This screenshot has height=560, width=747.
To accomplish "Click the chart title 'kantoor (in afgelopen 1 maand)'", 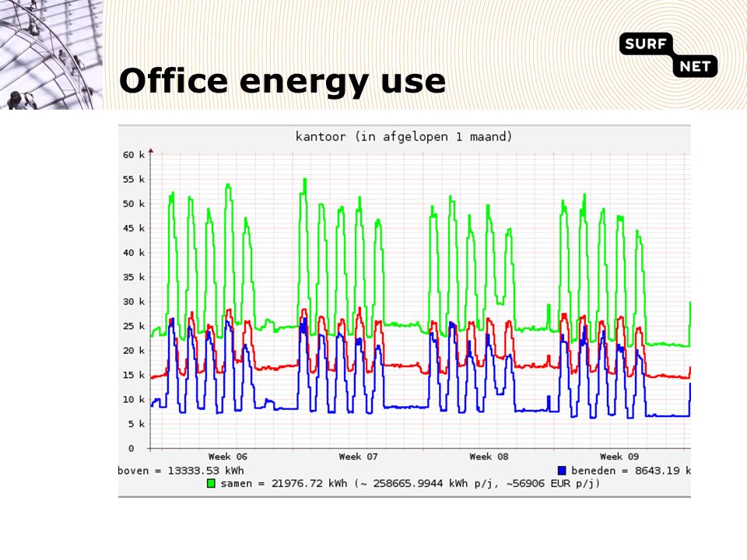I will click(x=404, y=137).
